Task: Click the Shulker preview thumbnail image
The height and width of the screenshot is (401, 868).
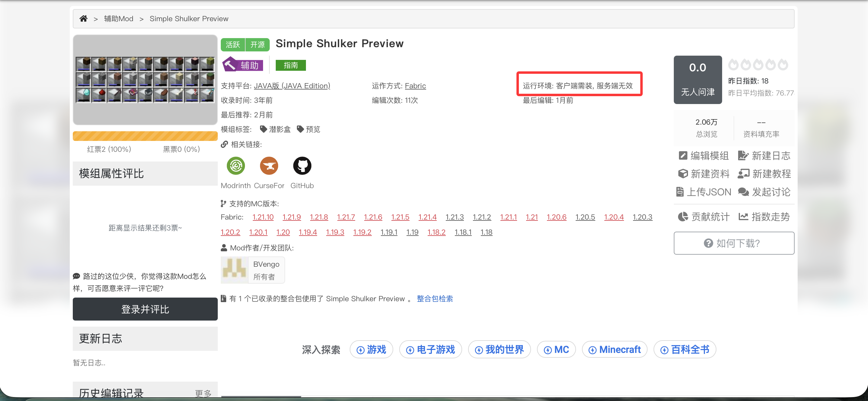Action: [x=145, y=80]
